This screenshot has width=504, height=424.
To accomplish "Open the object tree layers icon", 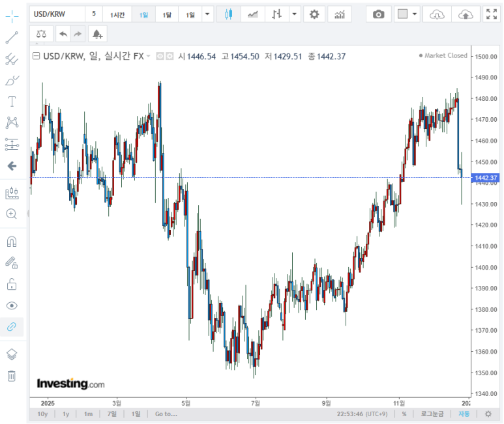I will pos(12,354).
